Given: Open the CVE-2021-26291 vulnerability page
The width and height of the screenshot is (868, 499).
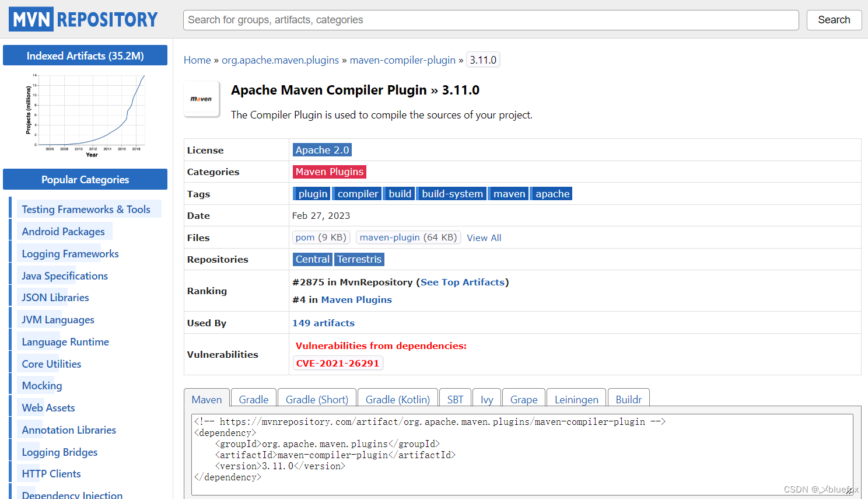Looking at the screenshot, I should (337, 362).
